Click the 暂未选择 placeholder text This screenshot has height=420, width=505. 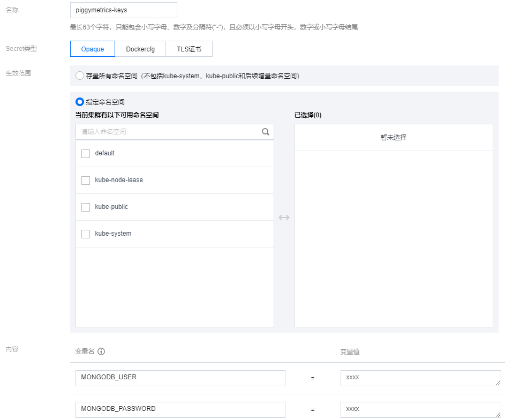(x=394, y=138)
